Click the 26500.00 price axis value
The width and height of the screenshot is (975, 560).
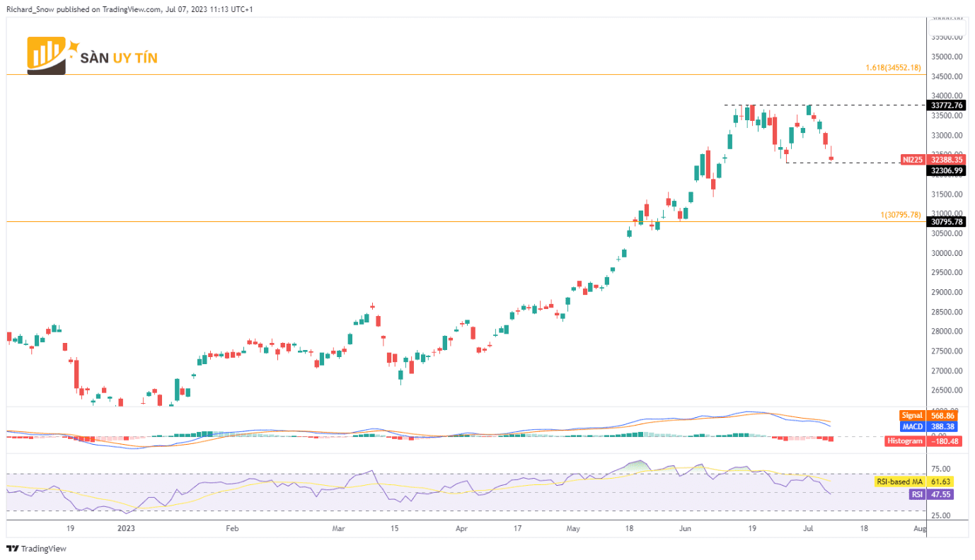947,390
